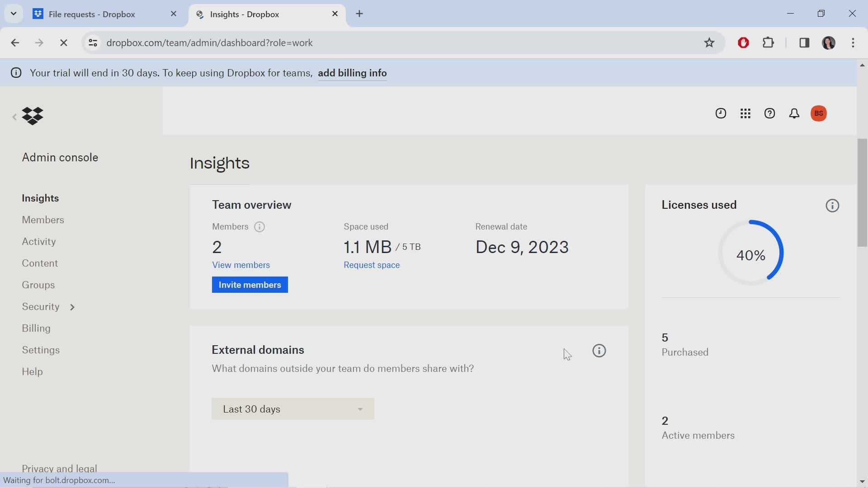Screen dimensions: 868x488
Task: Open the Dropbox notifications bell
Action: (x=794, y=113)
